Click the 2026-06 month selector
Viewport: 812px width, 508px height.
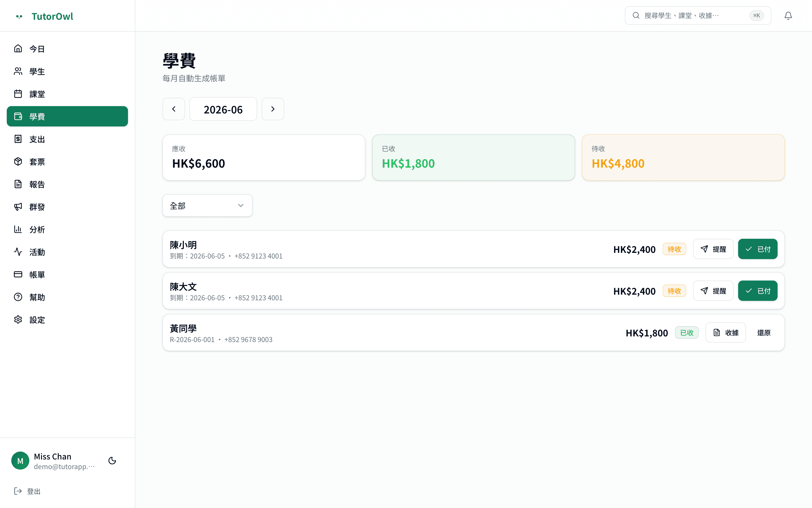pos(223,109)
